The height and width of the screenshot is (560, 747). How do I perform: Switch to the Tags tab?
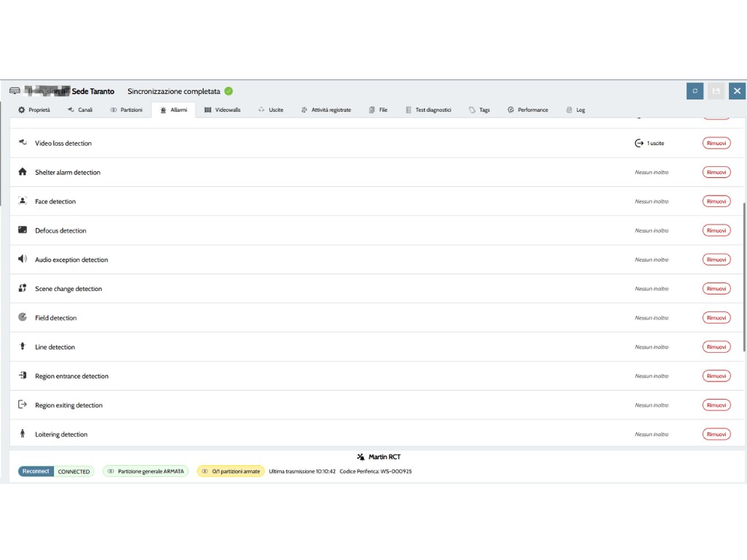(479, 110)
